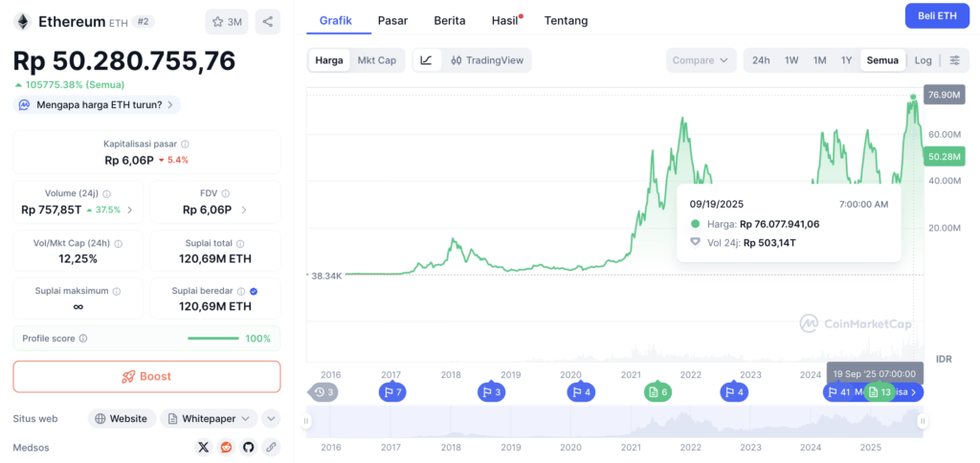Open the Tentang tab

(566, 21)
